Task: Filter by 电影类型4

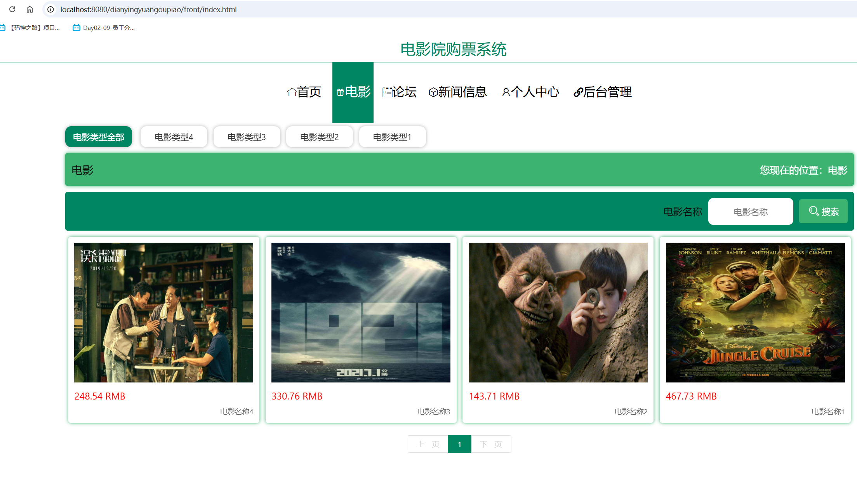Action: pos(174,137)
